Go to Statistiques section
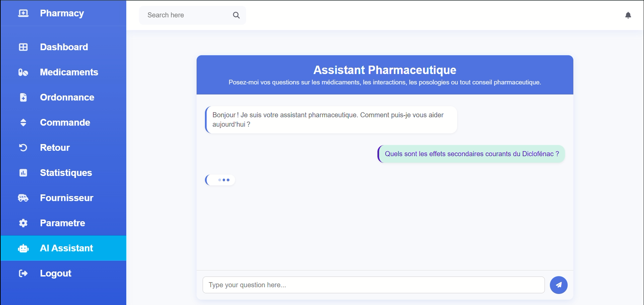 click(66, 173)
